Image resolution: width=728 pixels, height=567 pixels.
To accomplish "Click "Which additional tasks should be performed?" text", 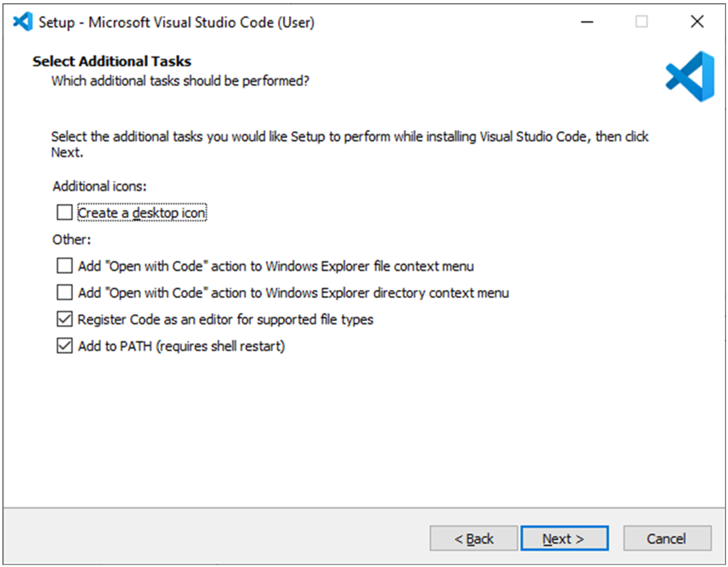I will [180, 81].
